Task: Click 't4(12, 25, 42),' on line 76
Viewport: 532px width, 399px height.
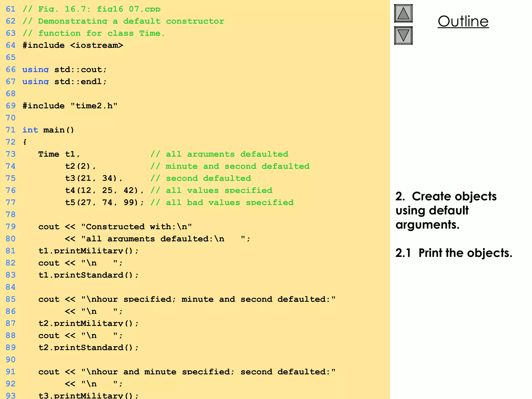Action: coord(104,190)
